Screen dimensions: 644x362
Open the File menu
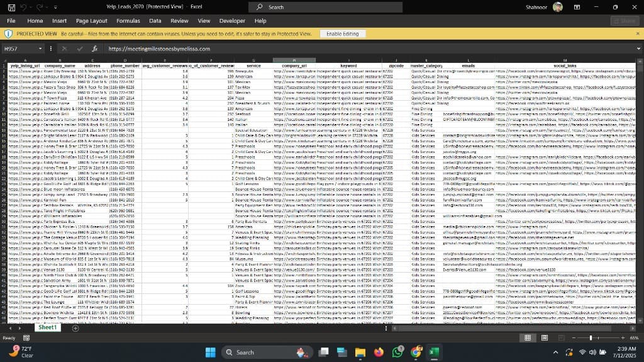(x=11, y=21)
